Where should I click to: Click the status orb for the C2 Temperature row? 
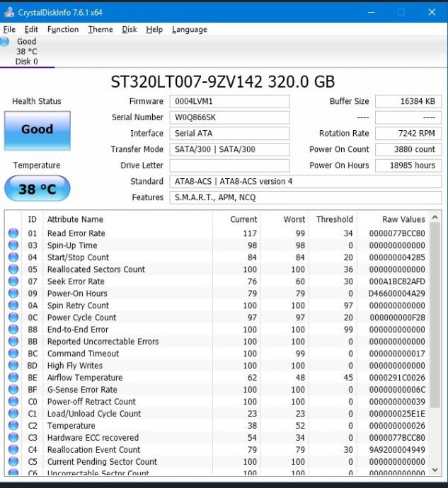coord(13,426)
